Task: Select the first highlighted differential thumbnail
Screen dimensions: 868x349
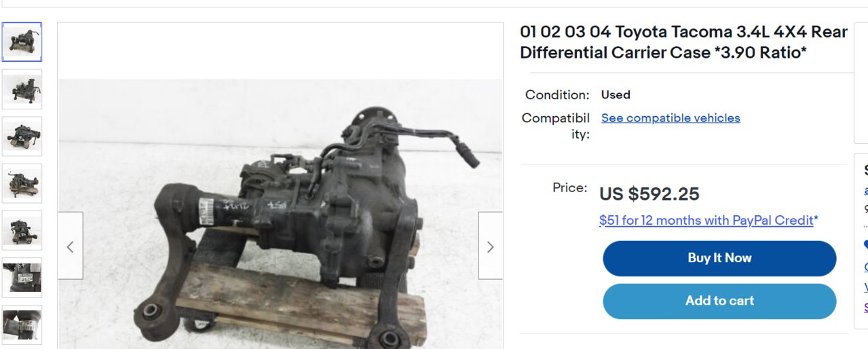Action: click(x=22, y=42)
